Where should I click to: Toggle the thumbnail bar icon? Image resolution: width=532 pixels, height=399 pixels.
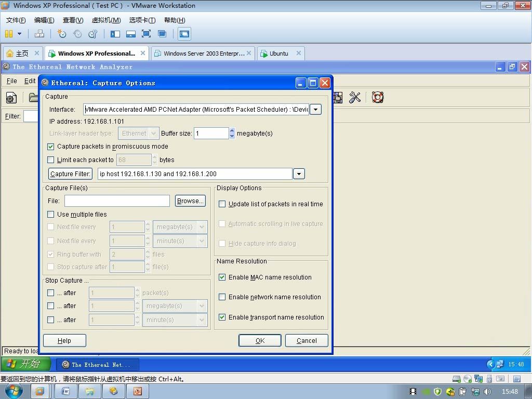(x=130, y=34)
